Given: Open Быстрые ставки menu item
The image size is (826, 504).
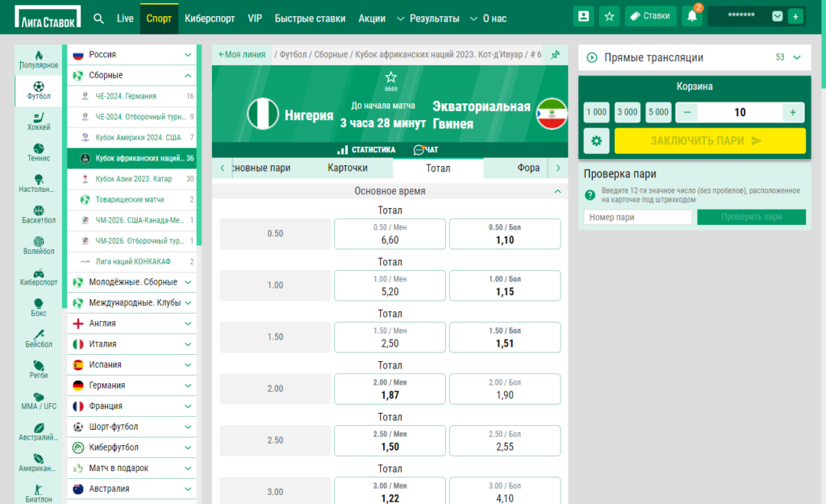Looking at the screenshot, I should (x=310, y=19).
